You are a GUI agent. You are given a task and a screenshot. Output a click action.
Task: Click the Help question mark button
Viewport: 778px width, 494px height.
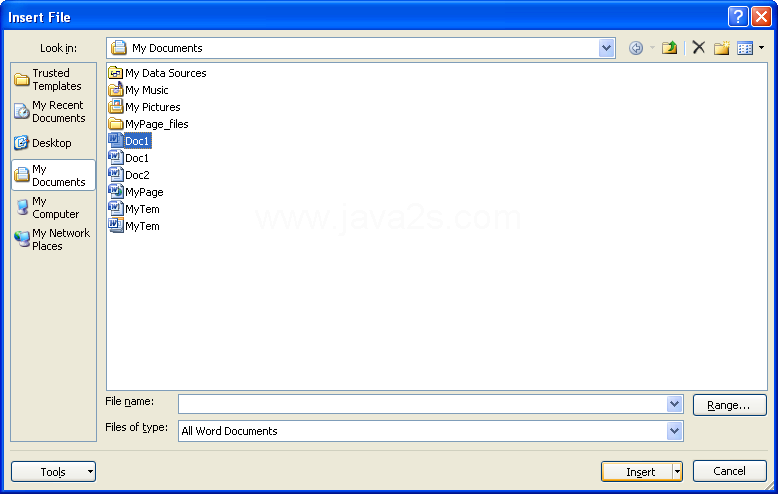click(738, 17)
